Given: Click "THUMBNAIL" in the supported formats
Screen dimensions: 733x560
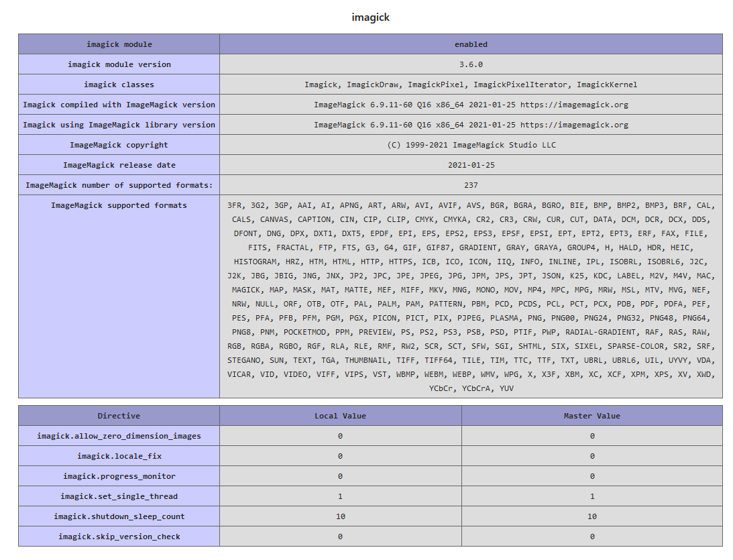Looking at the screenshot, I should [x=365, y=360].
